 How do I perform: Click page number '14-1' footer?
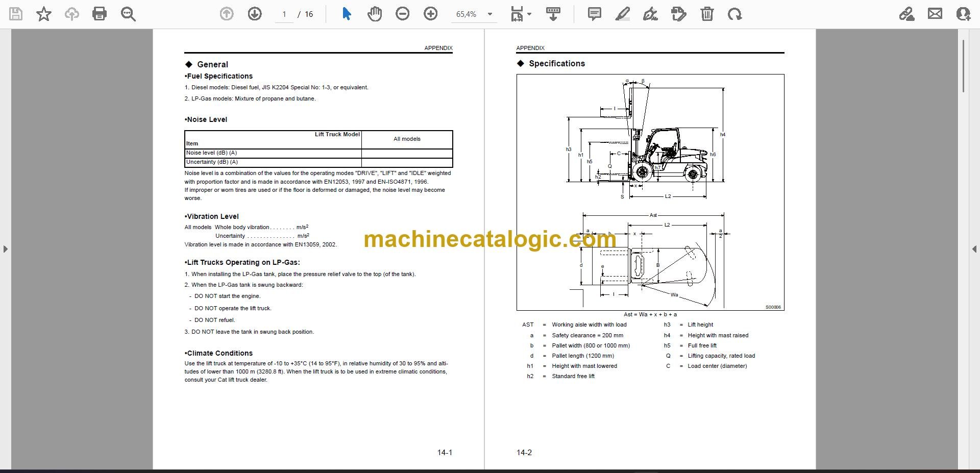445,453
